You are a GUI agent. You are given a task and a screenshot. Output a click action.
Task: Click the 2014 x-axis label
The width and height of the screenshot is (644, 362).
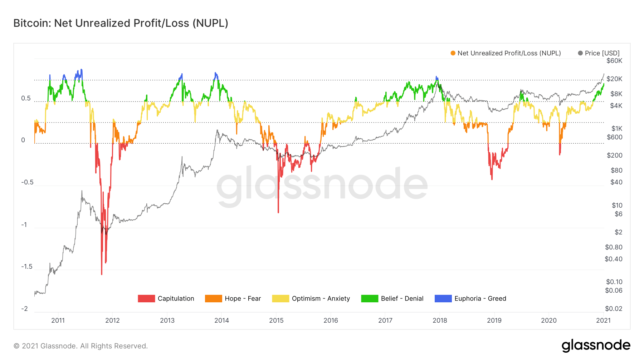(221, 320)
